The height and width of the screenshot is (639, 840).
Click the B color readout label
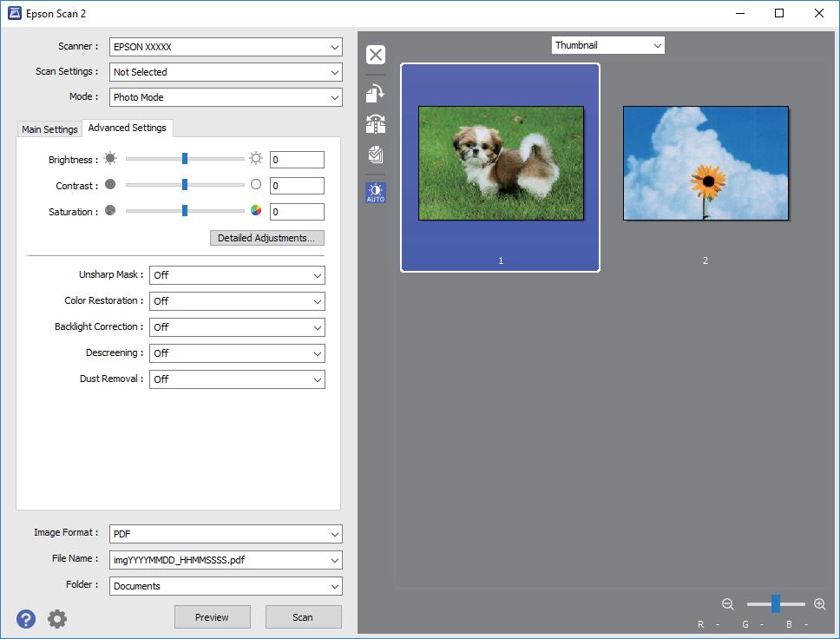[x=789, y=624]
